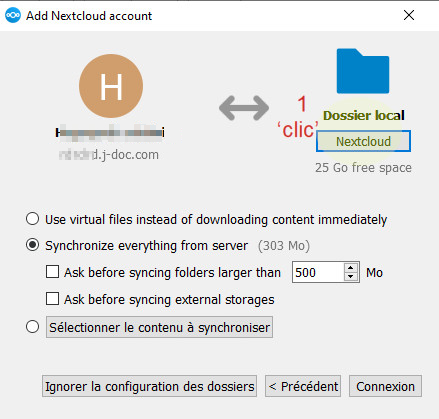Select the virtual files radio option

coord(32,219)
